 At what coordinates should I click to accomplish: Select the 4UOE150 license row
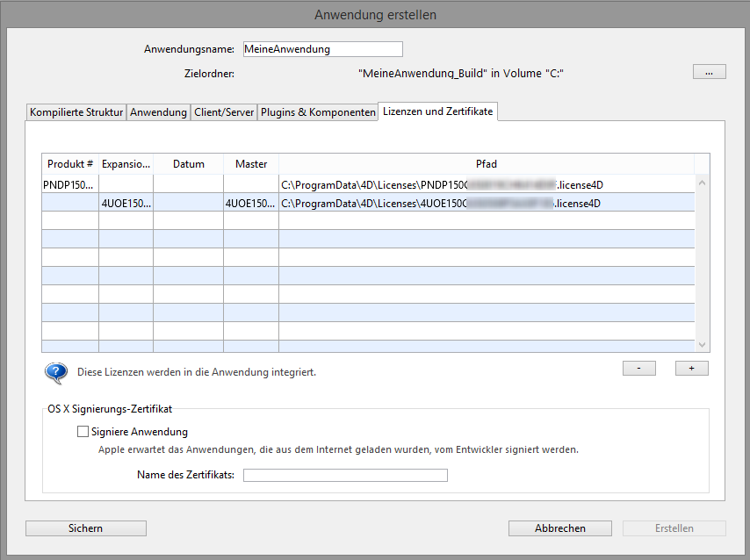click(x=369, y=203)
